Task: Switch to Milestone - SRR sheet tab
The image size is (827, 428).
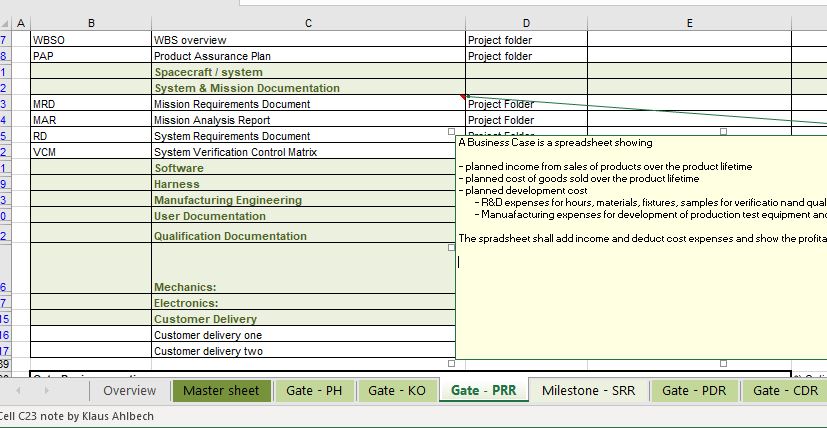Action: pos(589,391)
